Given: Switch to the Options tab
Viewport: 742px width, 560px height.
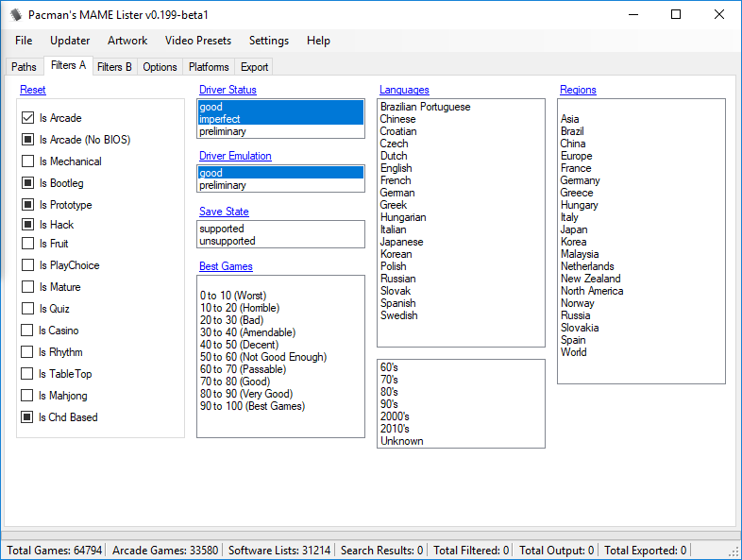Looking at the screenshot, I should 160,67.
